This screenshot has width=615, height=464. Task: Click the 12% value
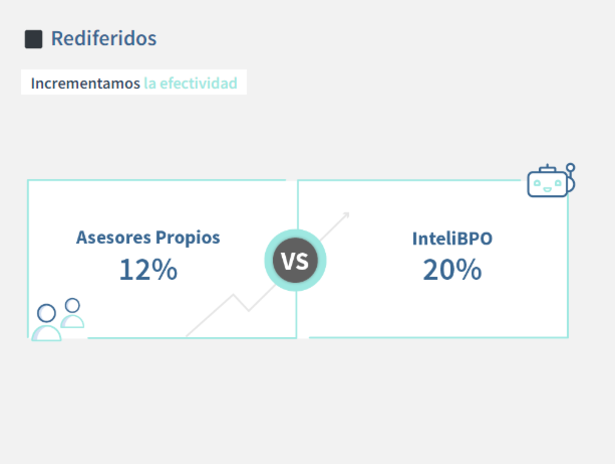pos(148,269)
